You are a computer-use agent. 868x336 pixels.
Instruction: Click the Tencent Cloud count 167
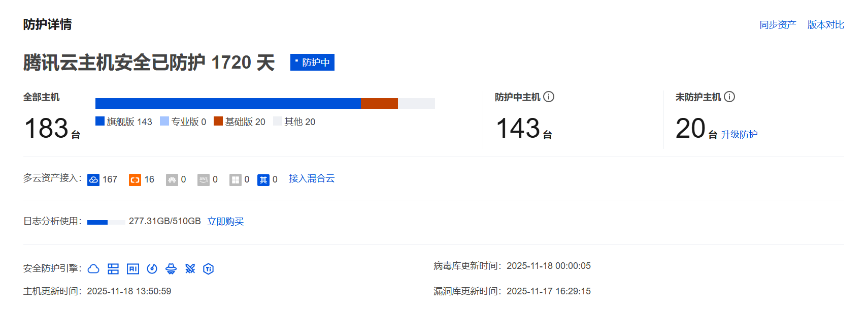pos(110,179)
